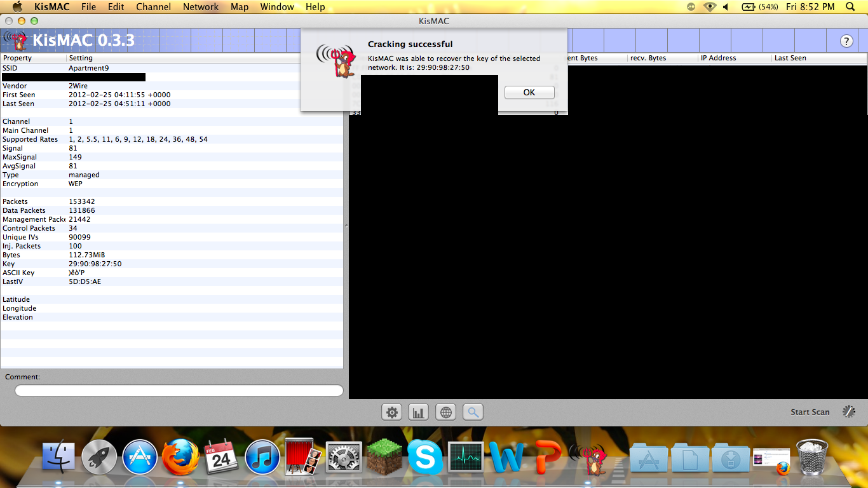Open Spotlight search in menu bar

(850, 7)
